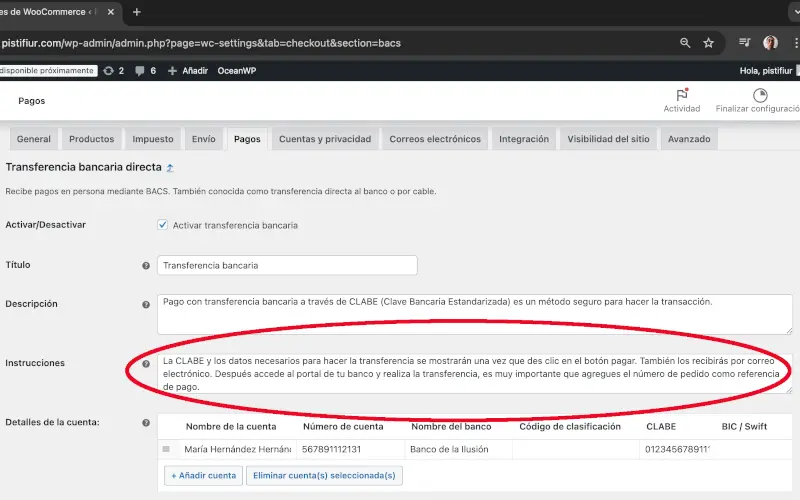Viewport: 800px width, 500px height.
Task: Bookmark this page with the star icon
Action: [708, 43]
